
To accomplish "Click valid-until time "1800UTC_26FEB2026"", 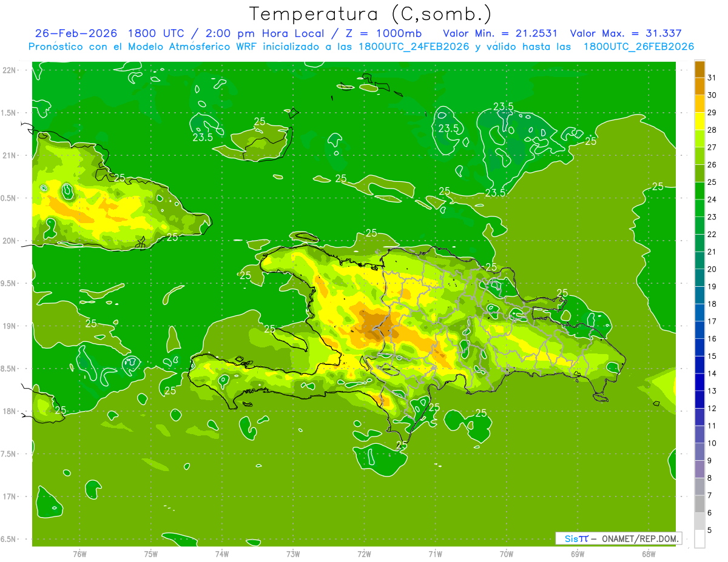I will click(638, 47).
